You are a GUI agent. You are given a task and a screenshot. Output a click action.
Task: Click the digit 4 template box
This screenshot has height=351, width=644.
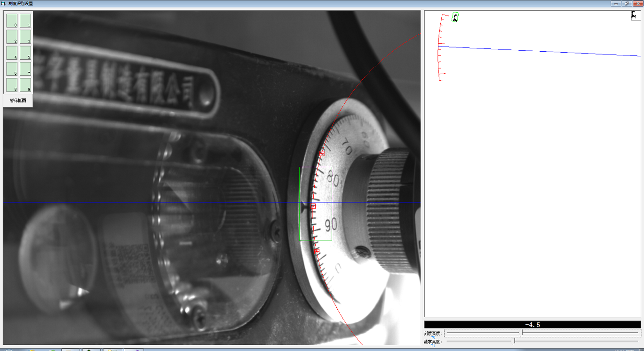coord(12,53)
